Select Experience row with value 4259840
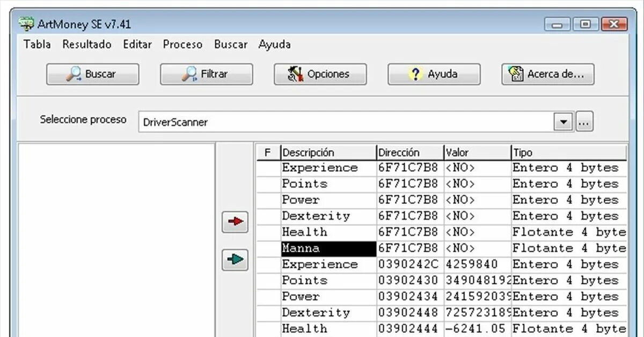The height and width of the screenshot is (337, 644). [441, 265]
